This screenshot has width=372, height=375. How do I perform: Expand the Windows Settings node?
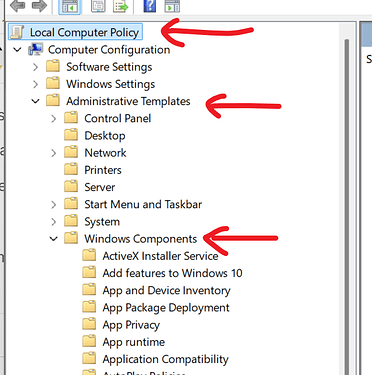coord(36,84)
